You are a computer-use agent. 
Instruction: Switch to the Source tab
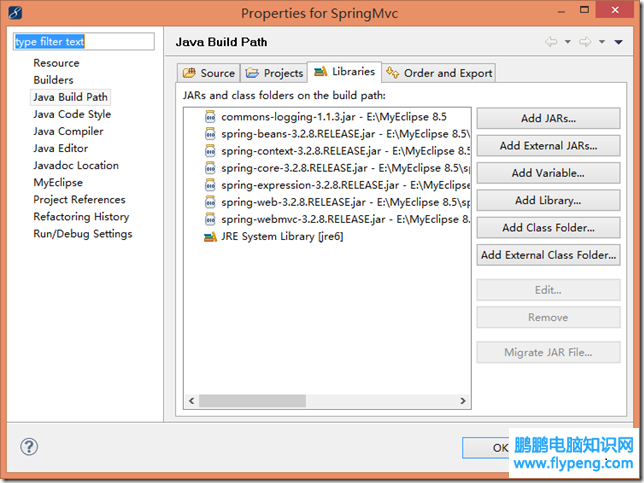209,73
